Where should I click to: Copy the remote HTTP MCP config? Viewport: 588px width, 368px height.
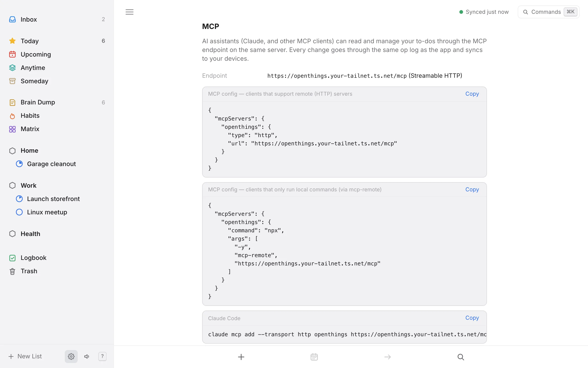472,94
